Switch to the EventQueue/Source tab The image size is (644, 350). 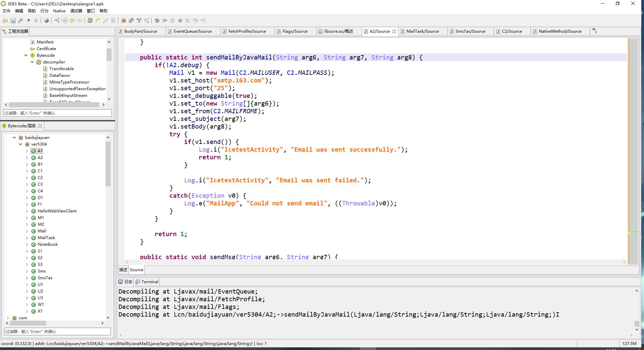[x=193, y=31]
